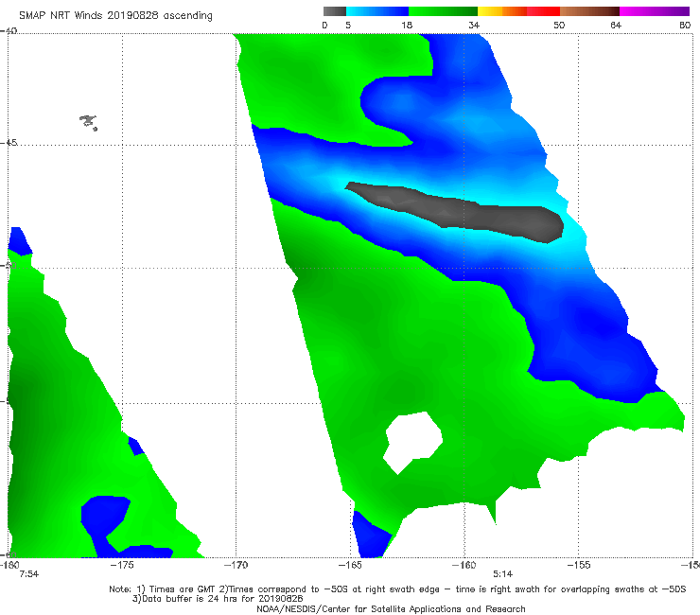Click the color bar label '50'
The height and width of the screenshot is (615, 700).
coord(559,25)
